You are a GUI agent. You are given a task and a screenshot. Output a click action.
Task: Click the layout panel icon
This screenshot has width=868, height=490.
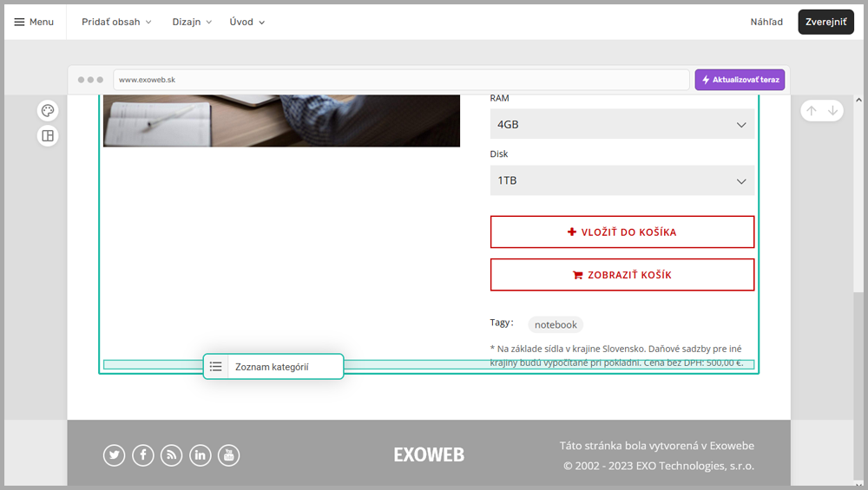(x=48, y=136)
